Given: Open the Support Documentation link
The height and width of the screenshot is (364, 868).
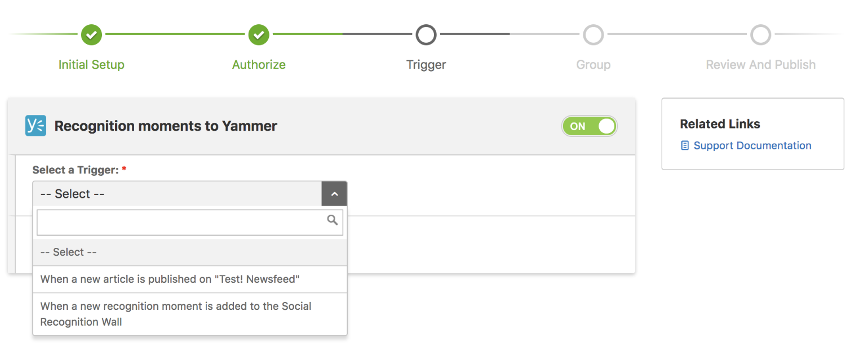Looking at the screenshot, I should point(752,146).
